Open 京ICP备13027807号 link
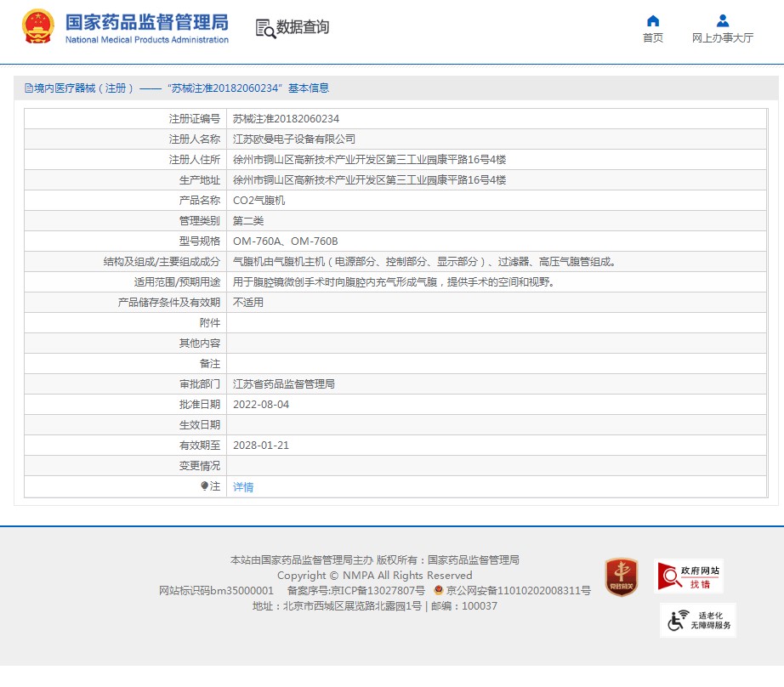This screenshot has width=784, height=687. [378, 591]
